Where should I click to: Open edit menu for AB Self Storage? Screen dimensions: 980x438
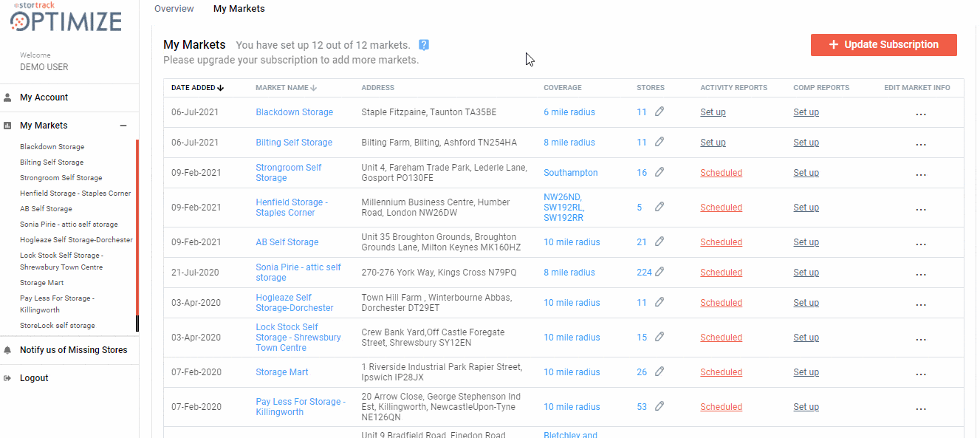click(921, 244)
